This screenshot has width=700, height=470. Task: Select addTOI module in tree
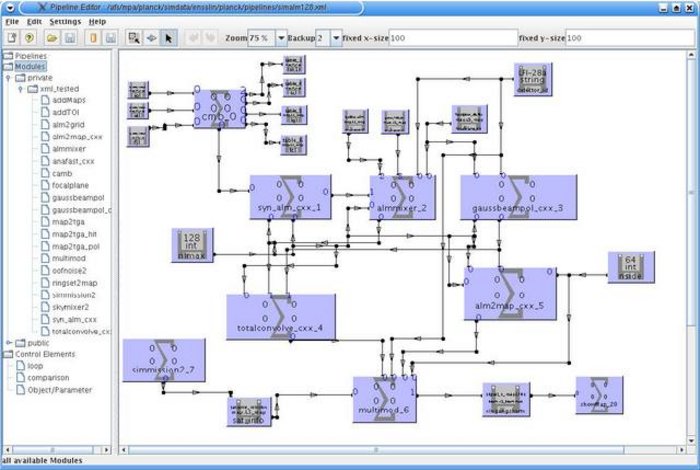(66, 112)
